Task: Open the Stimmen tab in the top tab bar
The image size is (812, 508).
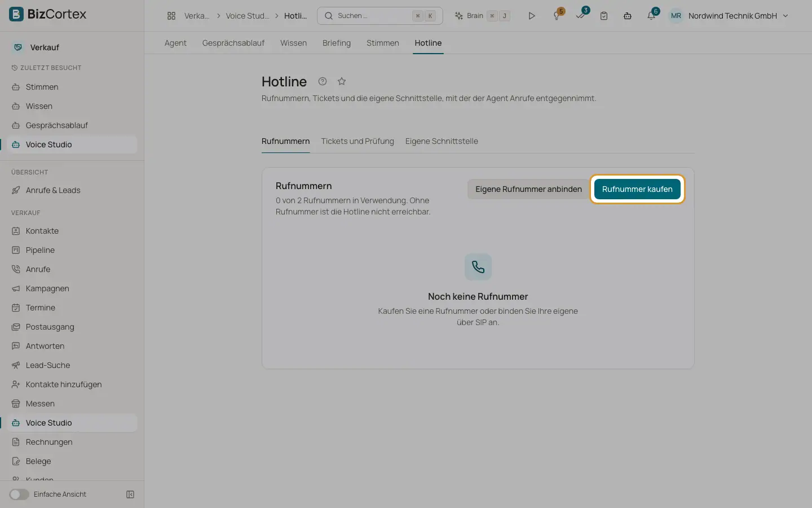Action: tap(383, 43)
